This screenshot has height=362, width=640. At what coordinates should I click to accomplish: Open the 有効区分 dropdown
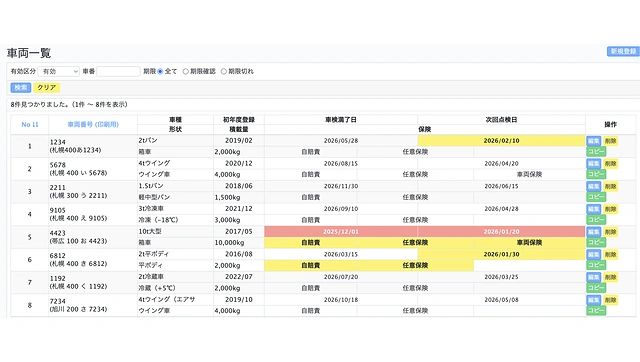[x=58, y=71]
